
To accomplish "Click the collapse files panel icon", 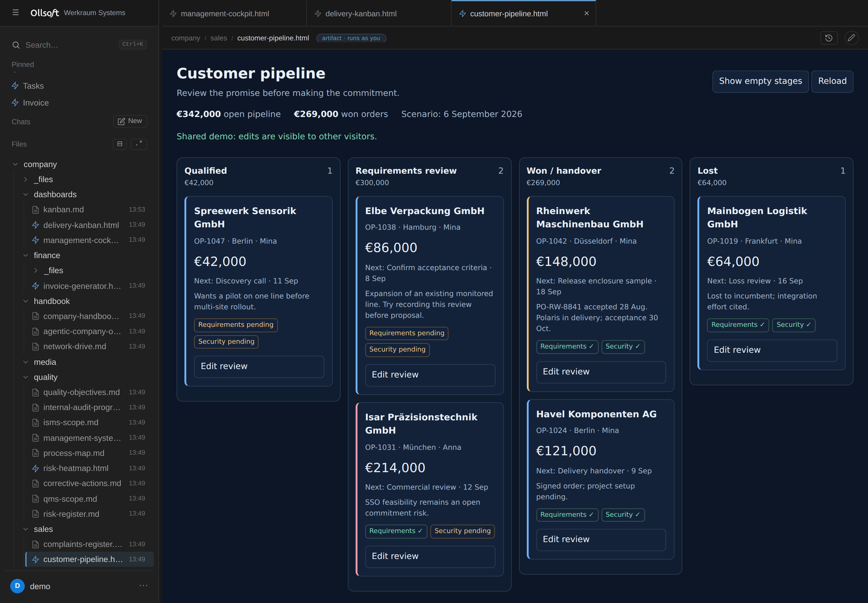I will pos(120,144).
